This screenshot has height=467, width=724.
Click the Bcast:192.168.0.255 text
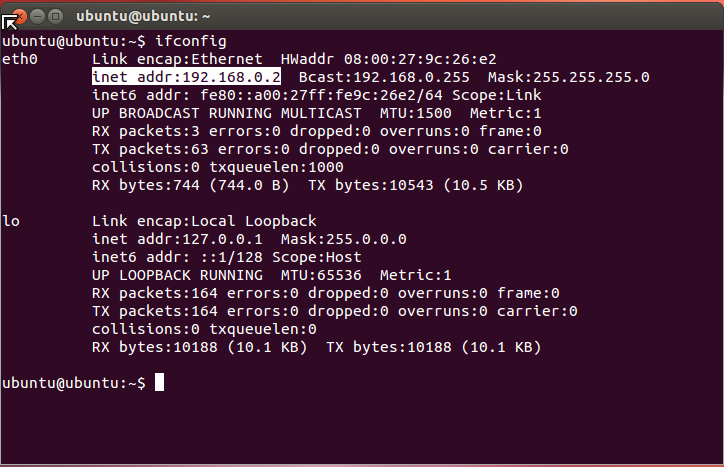[x=384, y=77]
